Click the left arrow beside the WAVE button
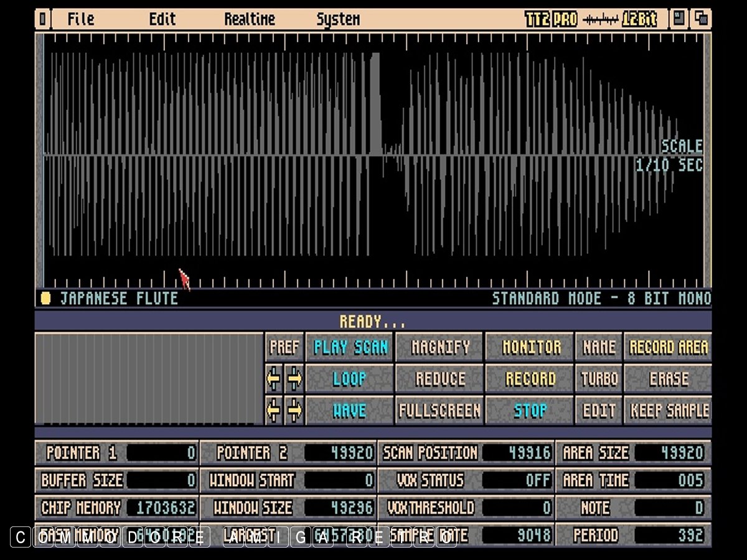This screenshot has height=560, width=747. [274, 411]
